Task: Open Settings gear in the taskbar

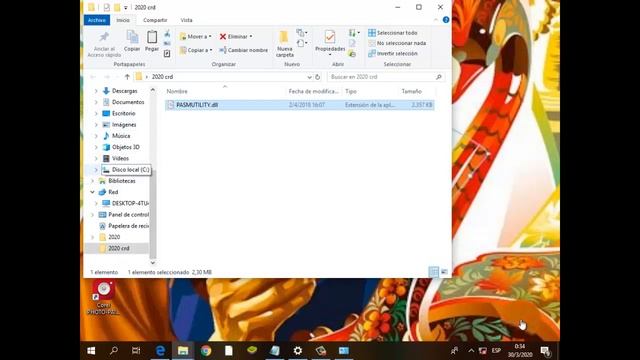Action: tap(298, 351)
